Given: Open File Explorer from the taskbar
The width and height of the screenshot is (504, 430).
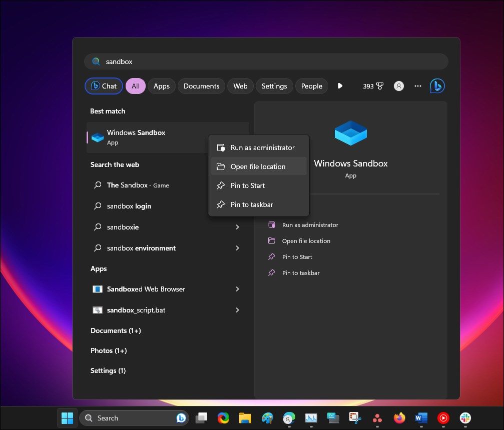Looking at the screenshot, I should tap(245, 418).
